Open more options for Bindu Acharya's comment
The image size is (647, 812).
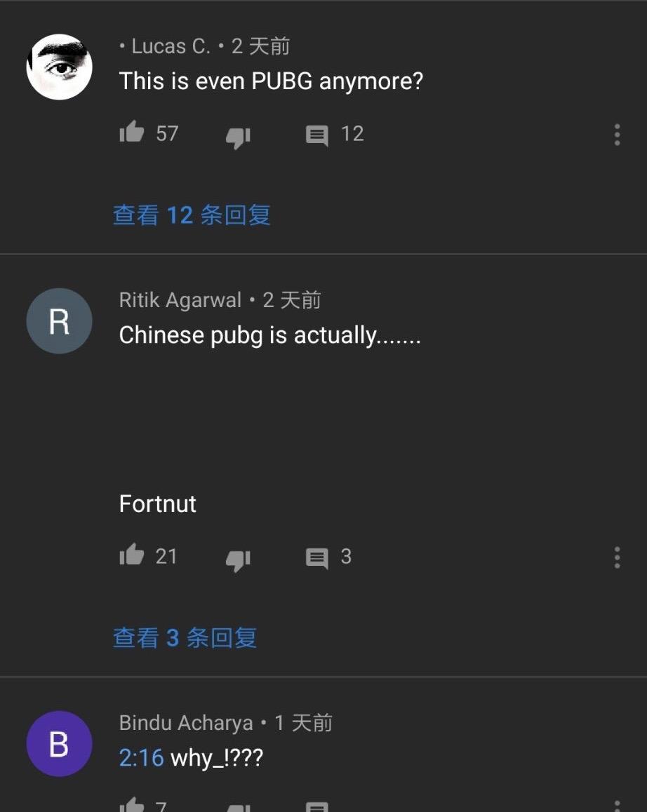pos(617,806)
